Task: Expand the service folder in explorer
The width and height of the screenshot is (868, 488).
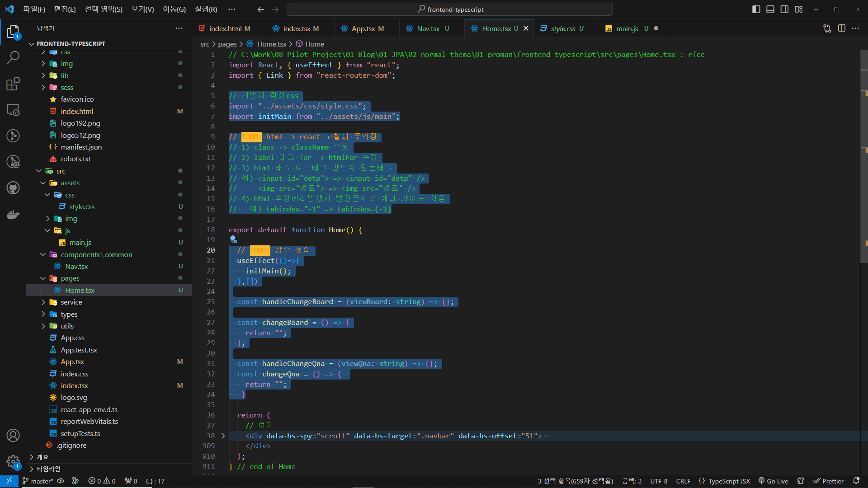Action: click(71, 302)
